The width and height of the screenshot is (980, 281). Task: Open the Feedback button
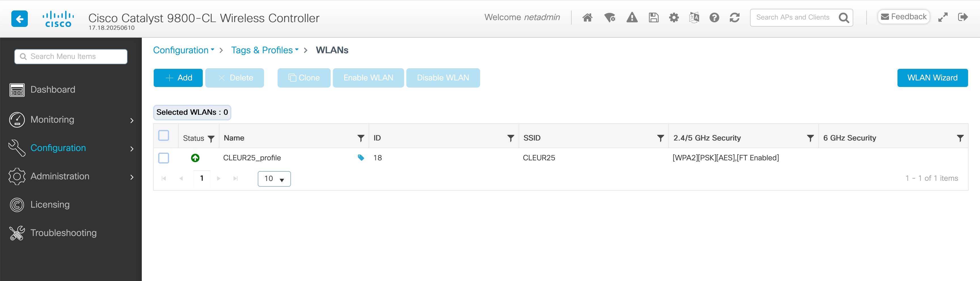pyautogui.click(x=903, y=17)
